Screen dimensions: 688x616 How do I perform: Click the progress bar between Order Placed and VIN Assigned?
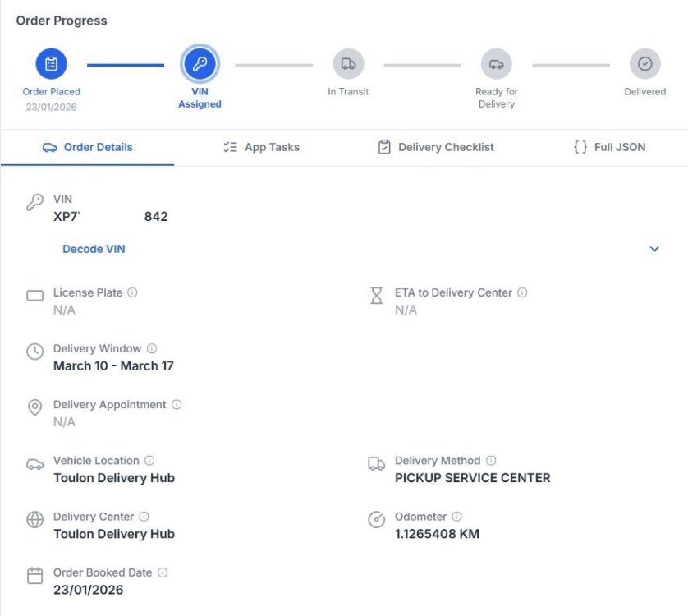126,65
